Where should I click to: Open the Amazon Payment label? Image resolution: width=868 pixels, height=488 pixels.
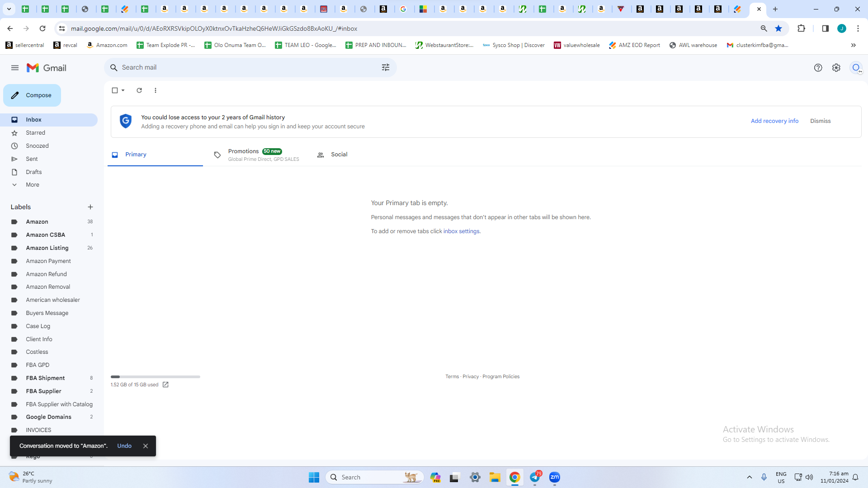pos(49,261)
